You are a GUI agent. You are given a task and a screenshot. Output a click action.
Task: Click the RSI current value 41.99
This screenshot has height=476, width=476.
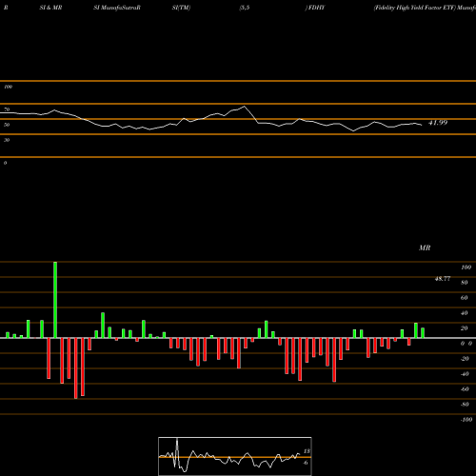438,123
